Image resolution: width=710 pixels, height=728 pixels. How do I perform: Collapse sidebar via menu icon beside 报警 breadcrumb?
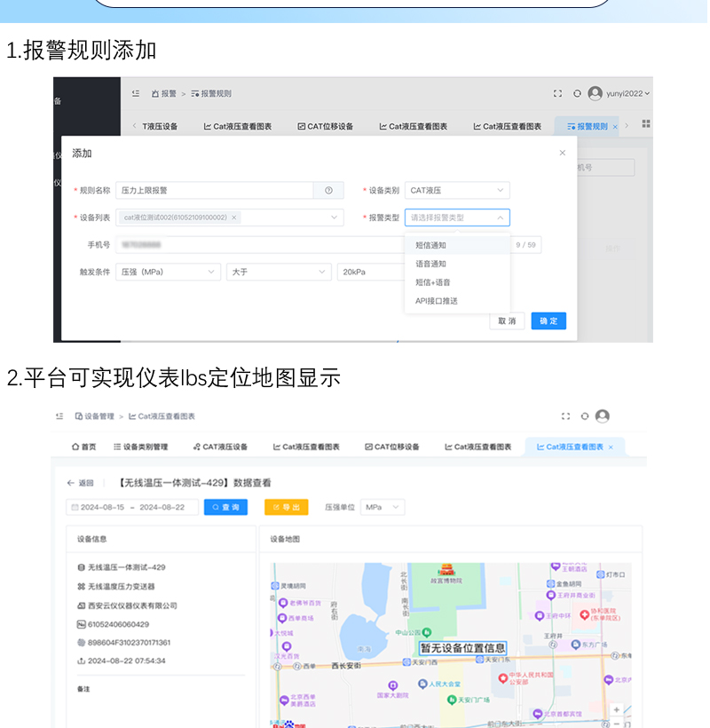tap(136, 93)
